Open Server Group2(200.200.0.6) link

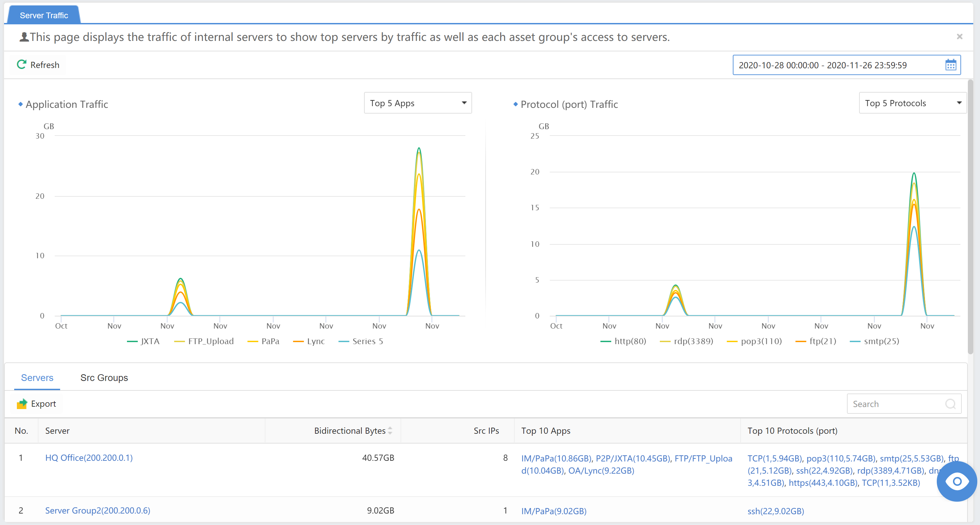pos(97,510)
